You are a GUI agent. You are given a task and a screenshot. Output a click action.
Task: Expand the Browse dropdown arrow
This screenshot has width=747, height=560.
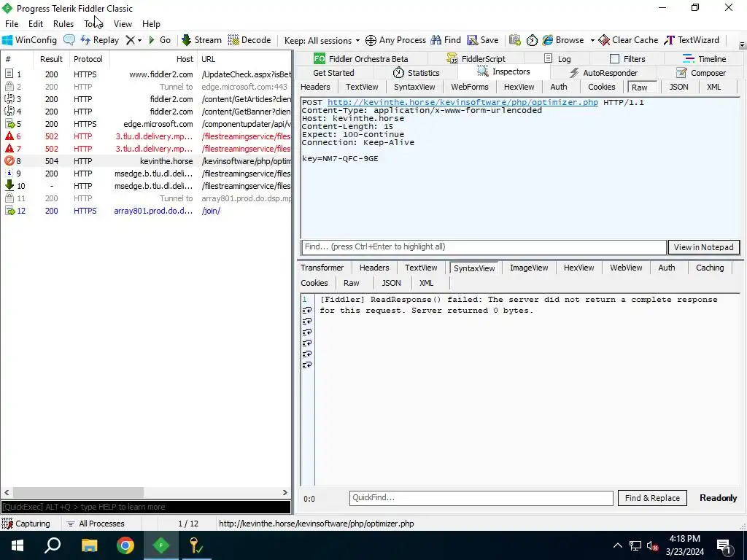[592, 41]
